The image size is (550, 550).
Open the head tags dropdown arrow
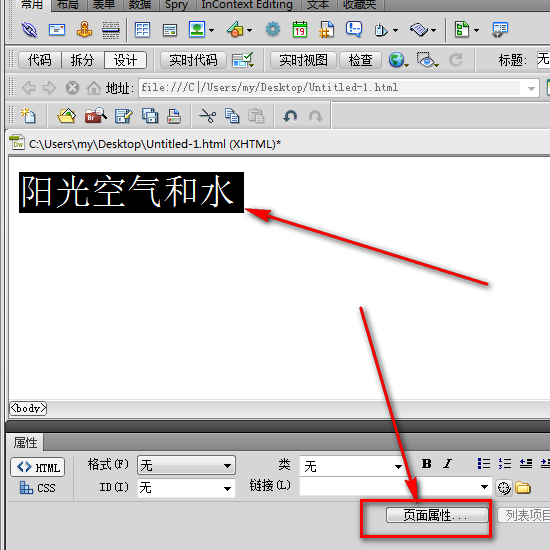396,31
